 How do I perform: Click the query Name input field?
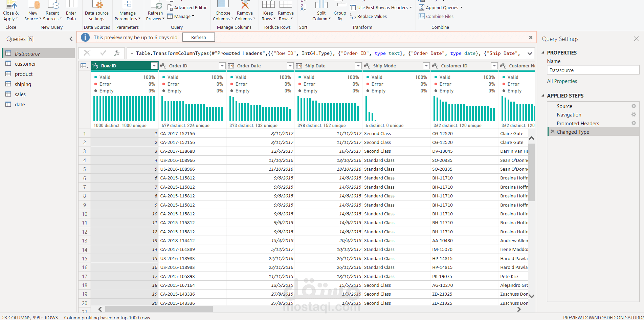593,70
